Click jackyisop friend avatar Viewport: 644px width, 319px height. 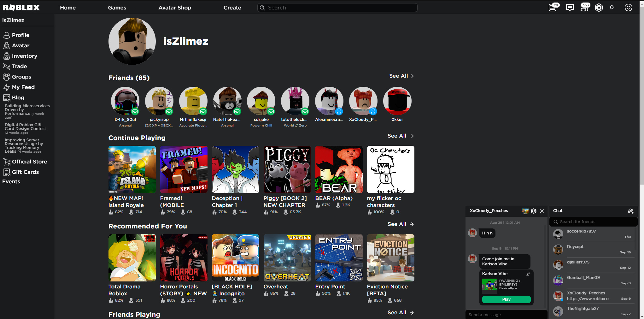159,101
